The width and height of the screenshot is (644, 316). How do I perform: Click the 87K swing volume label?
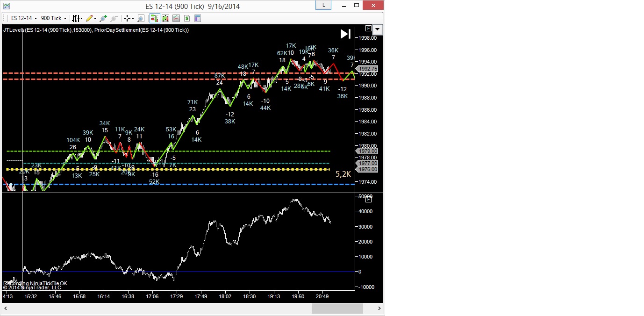[x=220, y=76]
